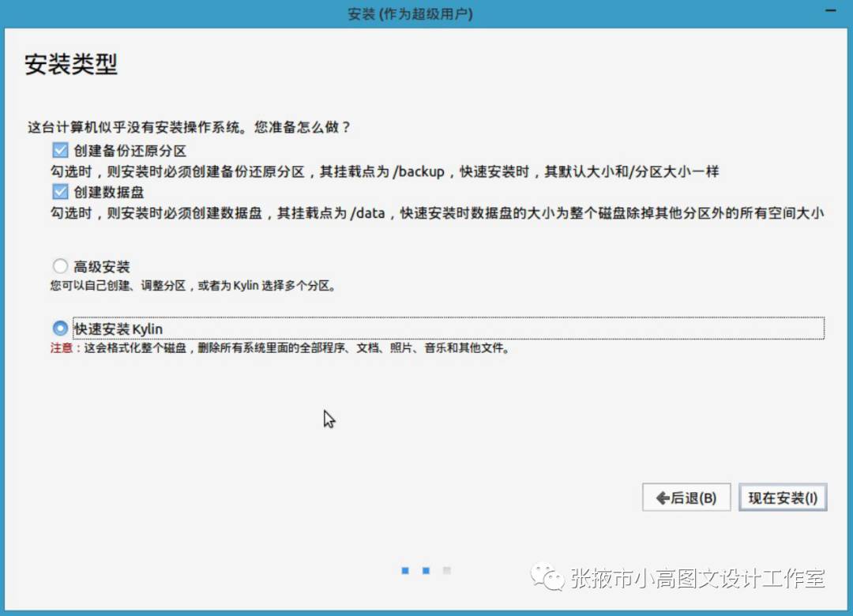Click the /data mount point description text

[x=437, y=212]
